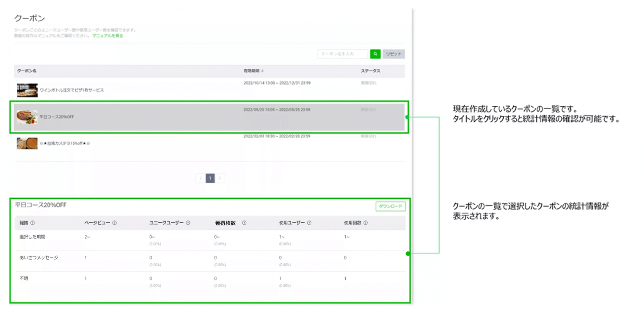Select the 平日コース20%OFF coupon row

(57, 117)
